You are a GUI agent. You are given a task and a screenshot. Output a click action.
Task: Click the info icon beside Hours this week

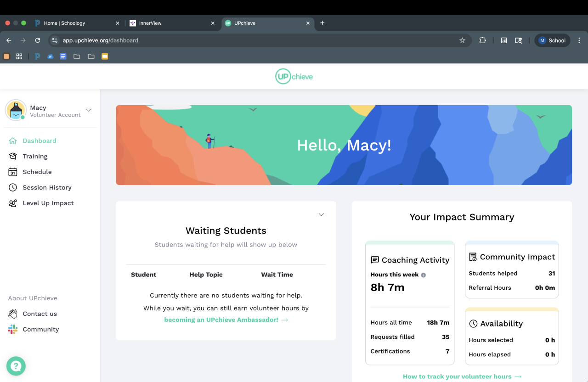[424, 275]
